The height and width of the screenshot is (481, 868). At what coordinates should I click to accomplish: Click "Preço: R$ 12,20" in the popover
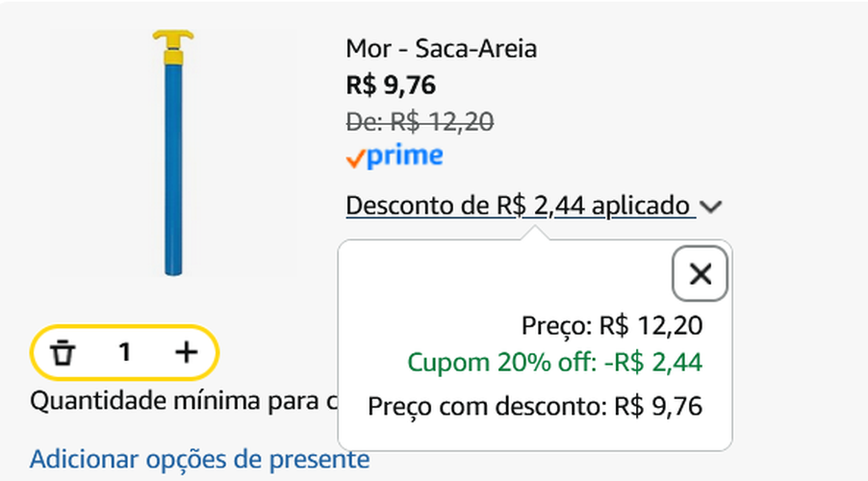click(x=612, y=325)
